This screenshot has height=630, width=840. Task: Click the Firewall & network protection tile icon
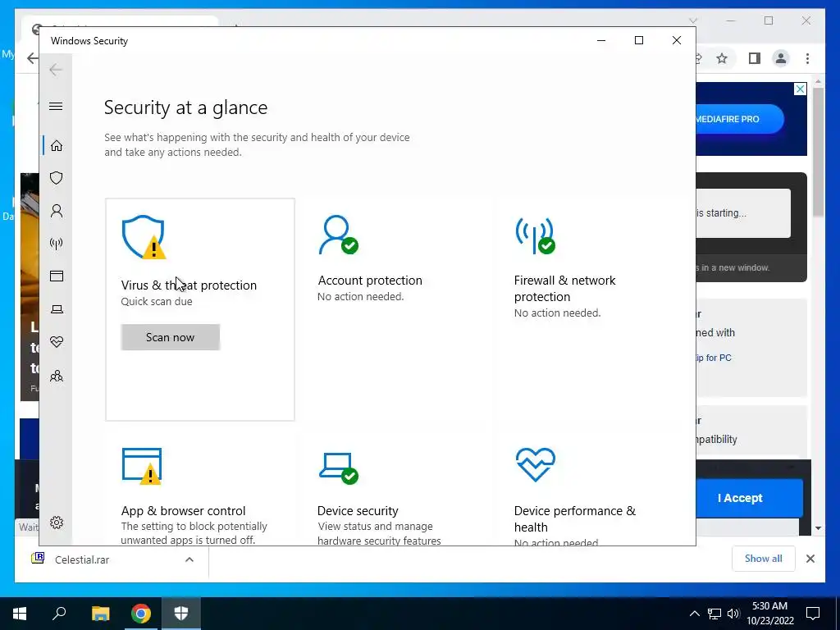point(535,235)
